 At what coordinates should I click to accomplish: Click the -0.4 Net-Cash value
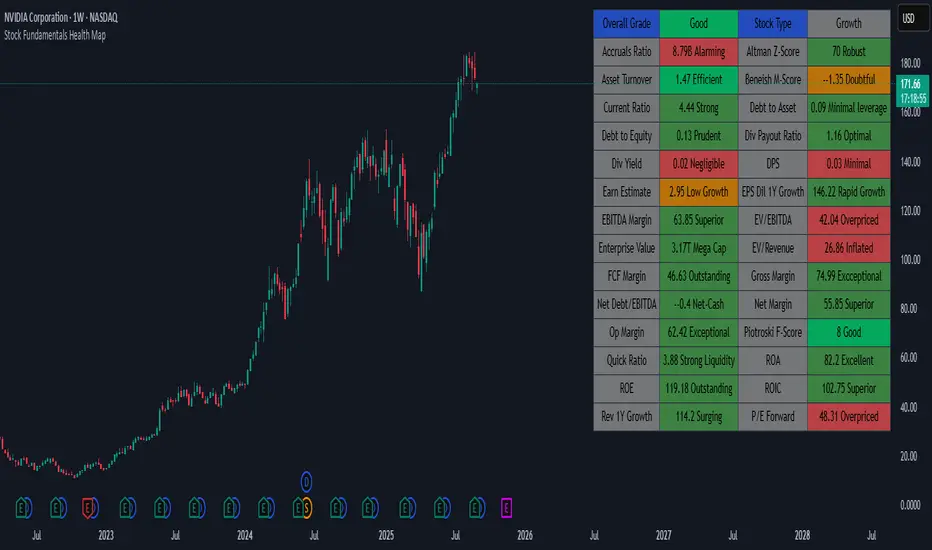pyautogui.click(x=698, y=304)
